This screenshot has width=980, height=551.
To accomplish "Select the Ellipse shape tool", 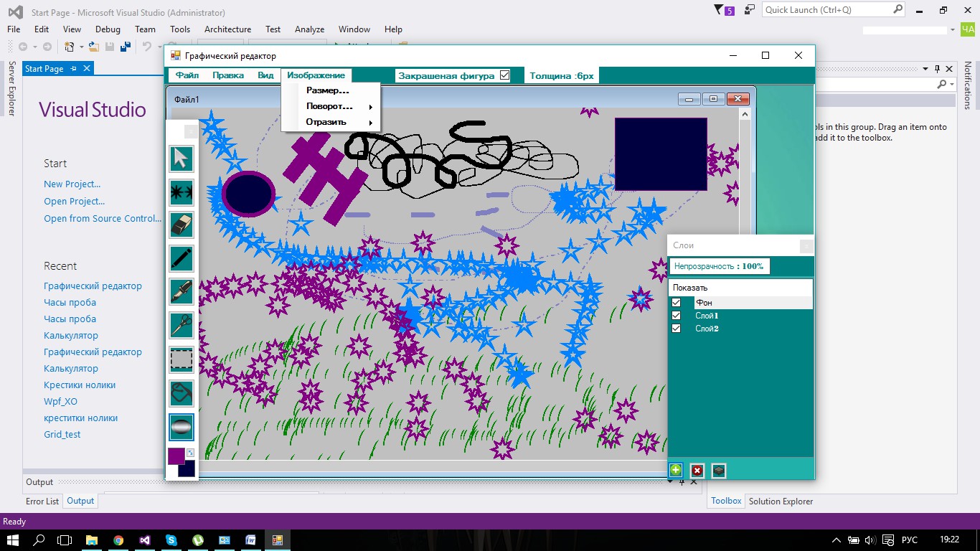I will pyautogui.click(x=182, y=427).
